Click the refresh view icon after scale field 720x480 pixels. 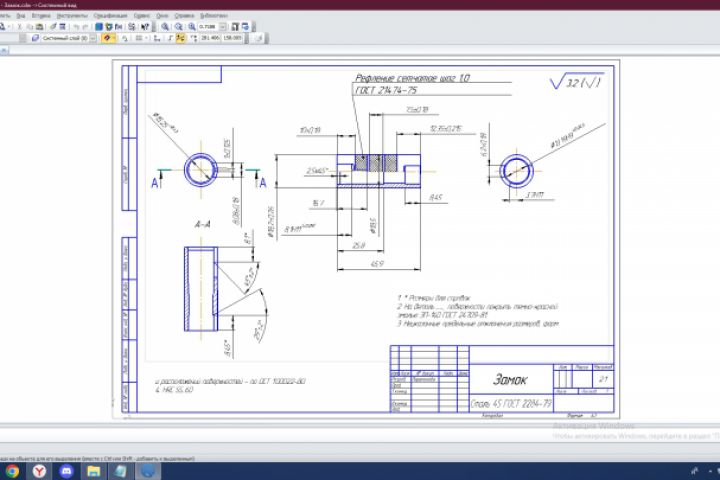click(235, 27)
